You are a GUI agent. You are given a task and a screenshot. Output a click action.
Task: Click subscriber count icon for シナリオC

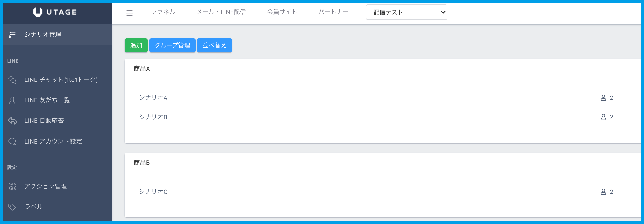tap(603, 192)
